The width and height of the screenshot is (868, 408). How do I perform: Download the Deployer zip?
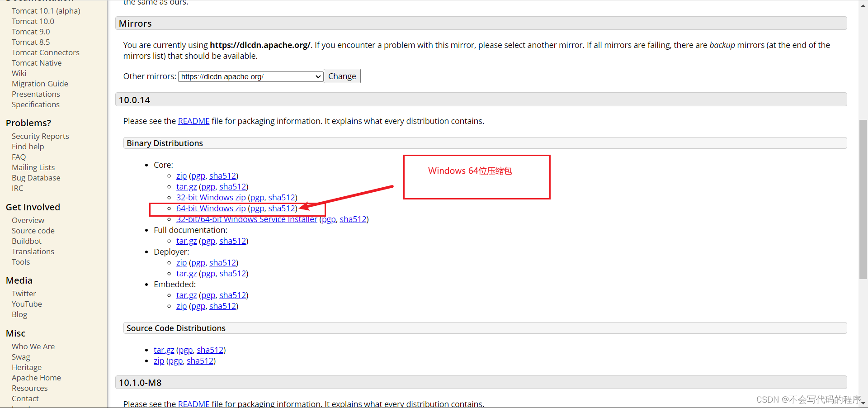(181, 262)
